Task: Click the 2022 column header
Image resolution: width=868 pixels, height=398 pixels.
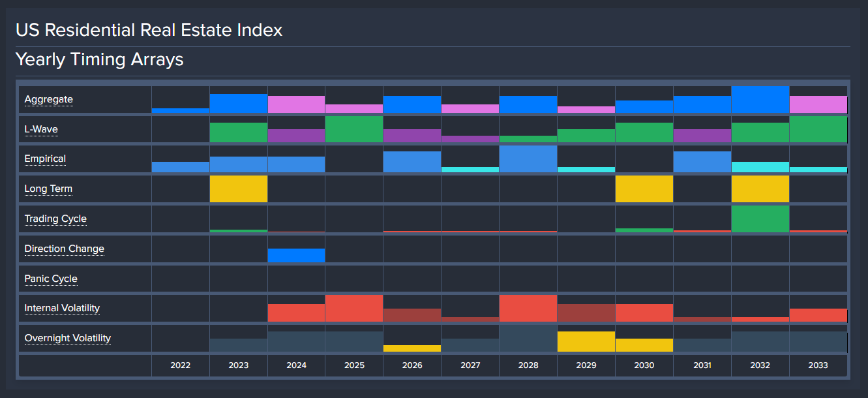Action: pos(180,365)
